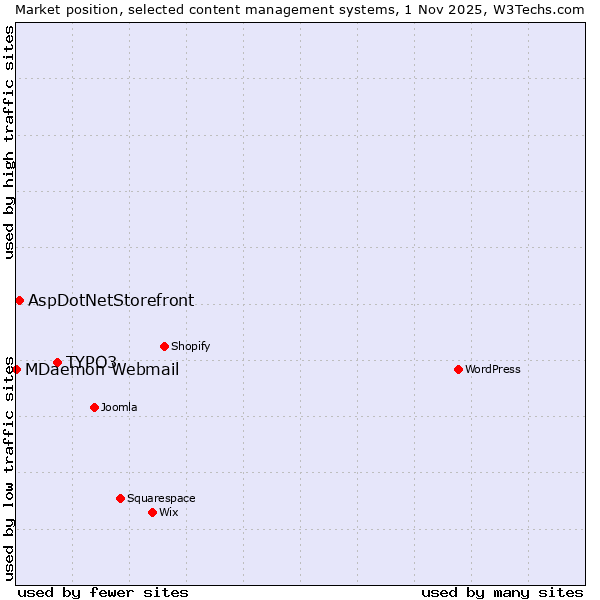Click the WordPress text label

pos(492,369)
